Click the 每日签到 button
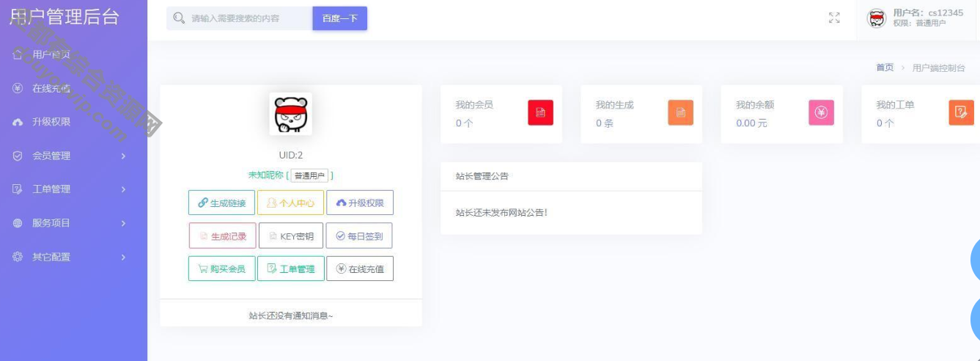This screenshot has height=361, width=980. coord(359,236)
